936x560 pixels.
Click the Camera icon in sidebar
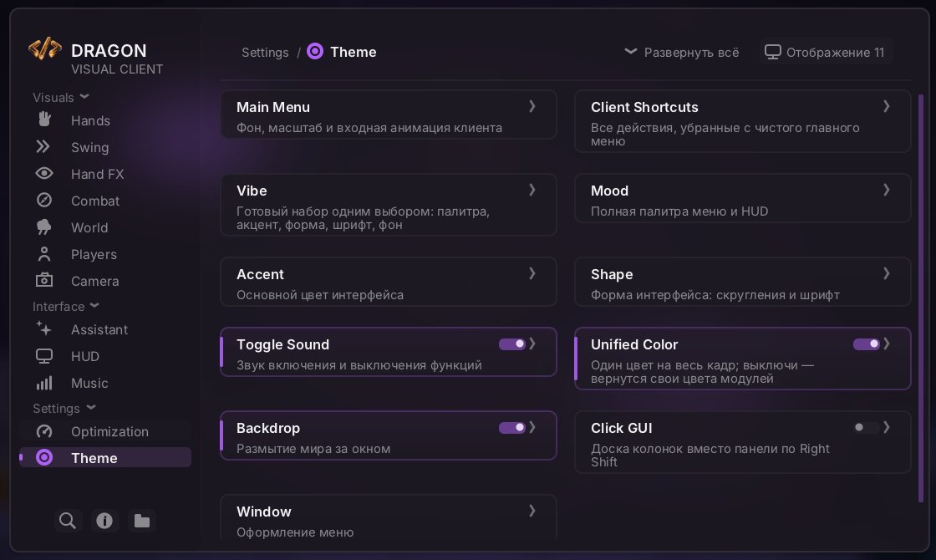coord(44,280)
